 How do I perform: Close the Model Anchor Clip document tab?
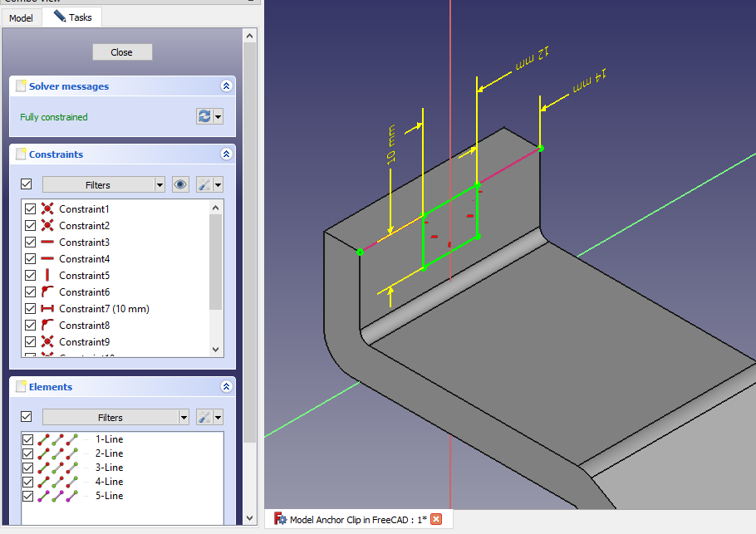pyautogui.click(x=436, y=520)
